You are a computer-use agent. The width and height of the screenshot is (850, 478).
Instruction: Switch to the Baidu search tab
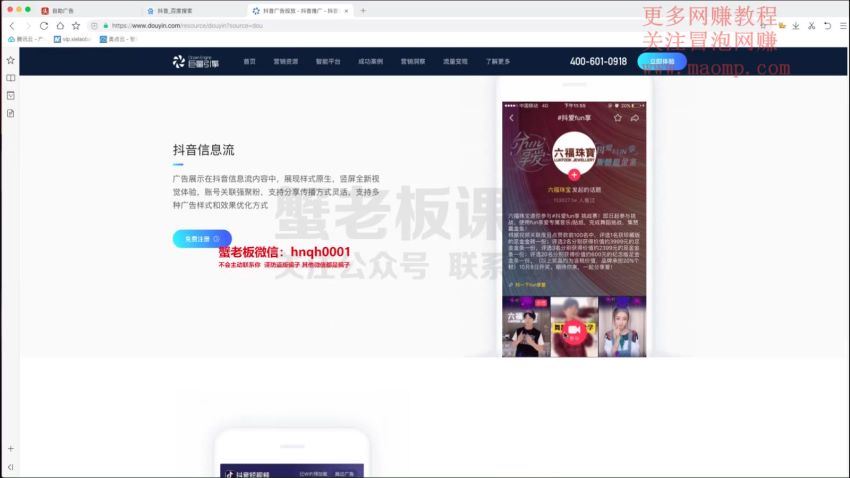click(x=195, y=11)
